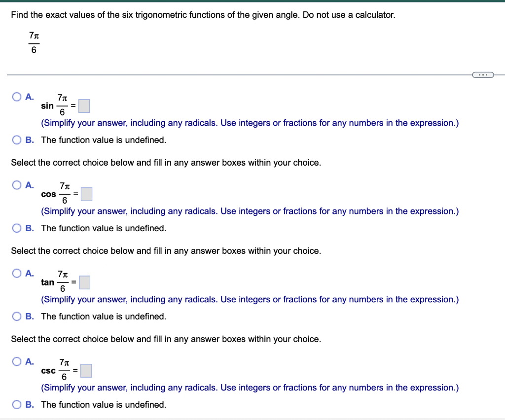Open the ellipsis options button
Screen dimensions: 505x420
pyautogui.click(x=483, y=74)
